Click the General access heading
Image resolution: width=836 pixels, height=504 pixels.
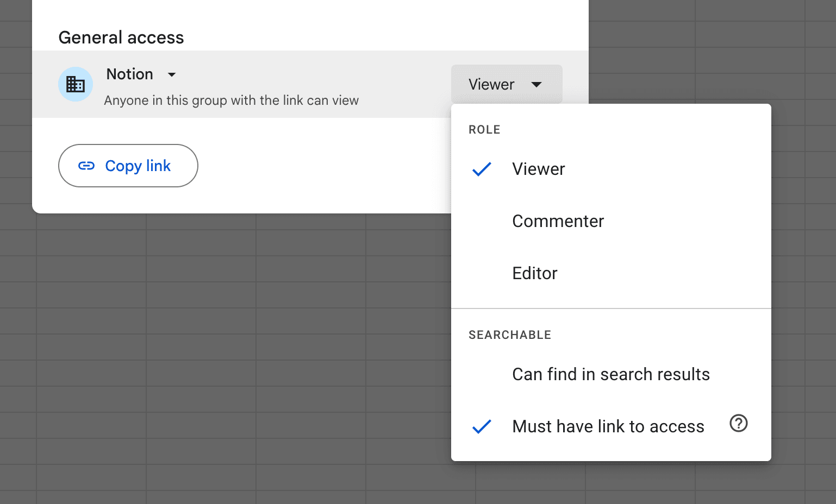121,37
